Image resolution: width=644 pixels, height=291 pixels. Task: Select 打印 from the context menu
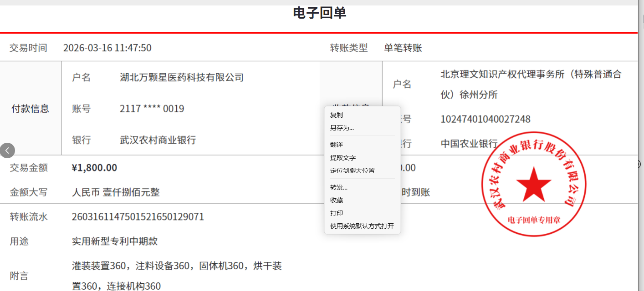337,213
